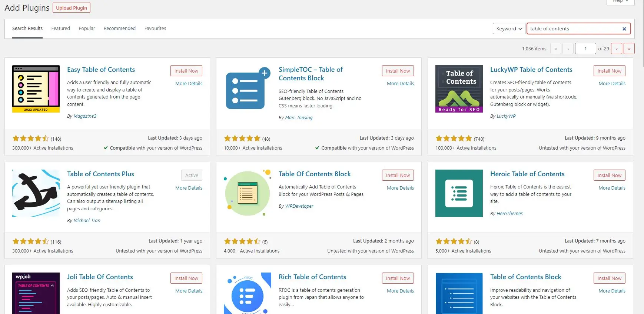View More Details for SimpleTOC
Image resolution: width=644 pixels, height=314 pixels.
tap(401, 84)
